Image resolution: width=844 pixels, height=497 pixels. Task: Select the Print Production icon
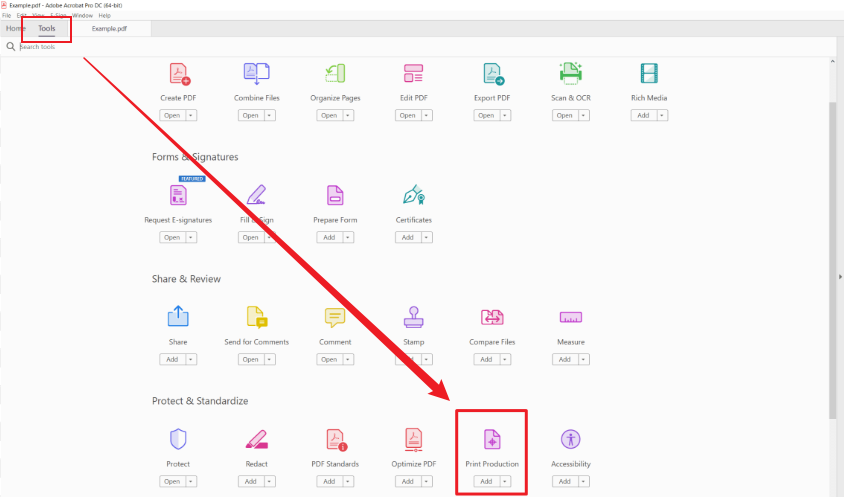point(492,439)
